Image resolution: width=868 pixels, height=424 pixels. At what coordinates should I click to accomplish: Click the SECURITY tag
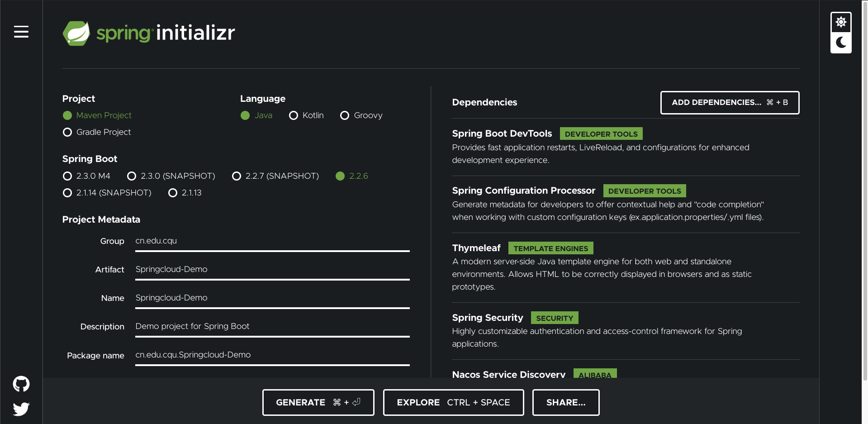point(555,318)
